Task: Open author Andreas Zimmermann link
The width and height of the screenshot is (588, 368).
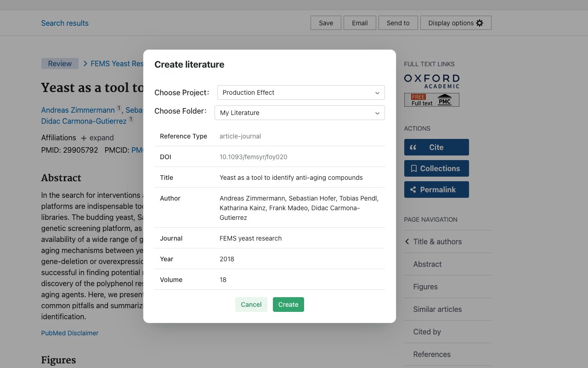Action: (x=78, y=110)
